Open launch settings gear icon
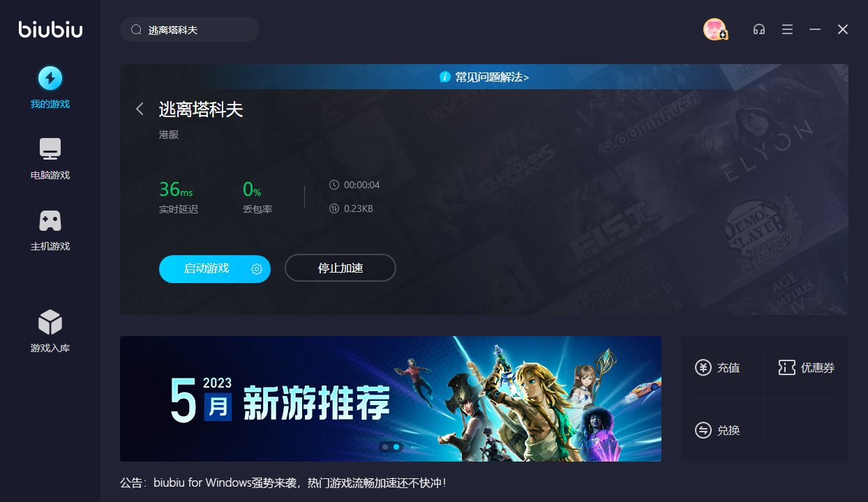The image size is (868, 502). click(x=257, y=269)
